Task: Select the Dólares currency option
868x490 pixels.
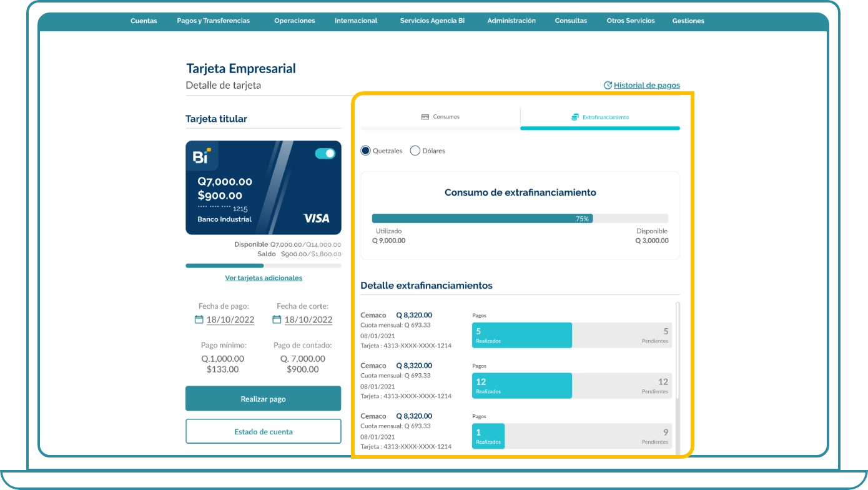Action: (x=428, y=151)
